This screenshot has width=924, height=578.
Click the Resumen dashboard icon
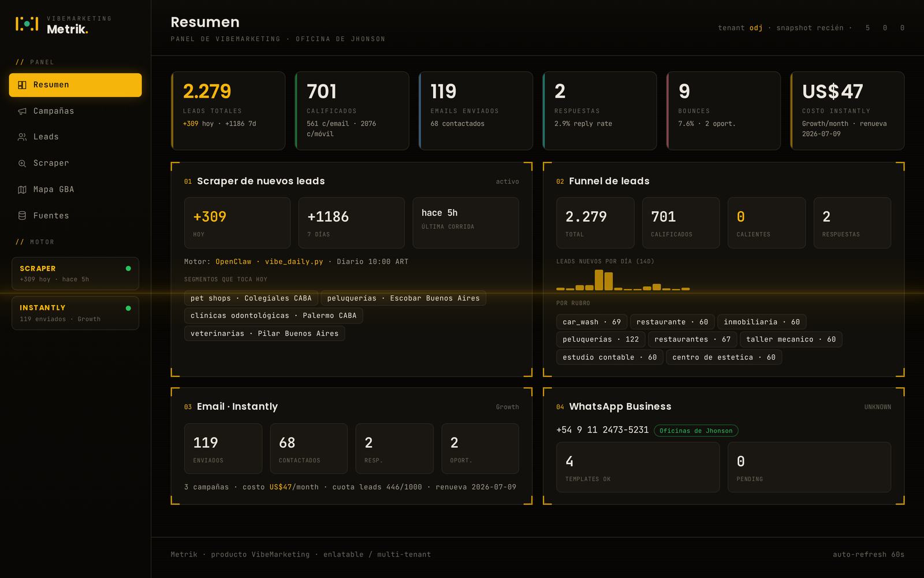click(x=22, y=85)
